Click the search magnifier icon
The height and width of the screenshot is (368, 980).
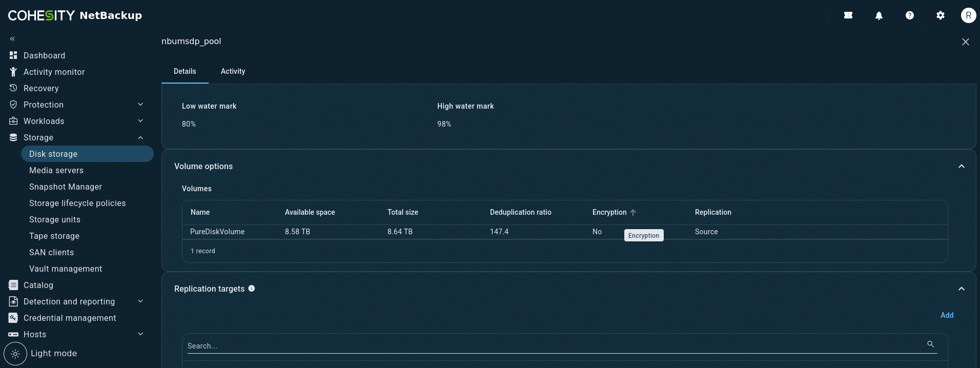[x=931, y=344]
